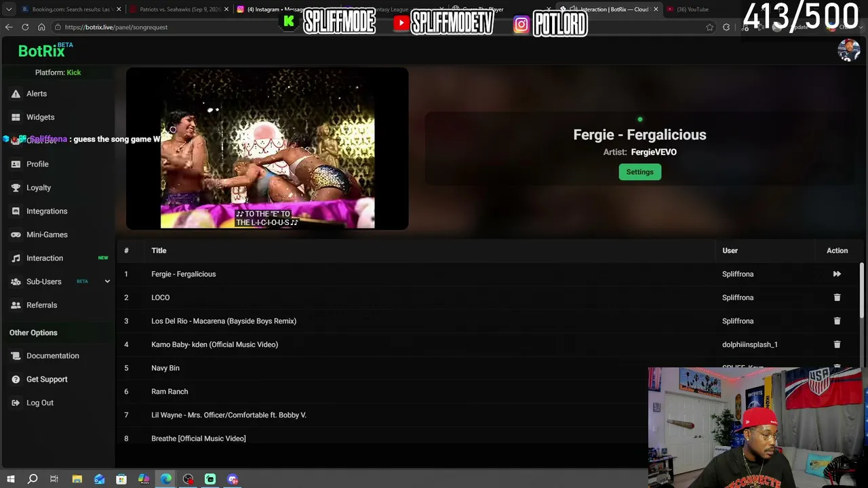Open OBS Studio from the taskbar
Viewport: 868px width, 488px height.
[x=188, y=479]
